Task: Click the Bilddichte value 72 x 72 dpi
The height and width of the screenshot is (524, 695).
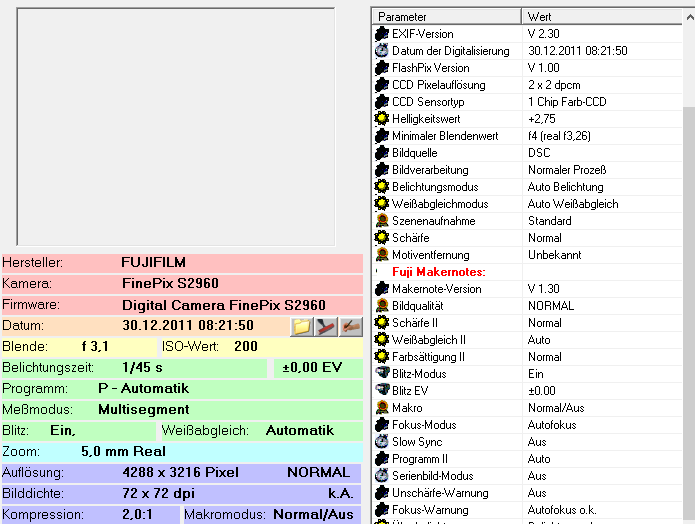Action: [x=159, y=493]
